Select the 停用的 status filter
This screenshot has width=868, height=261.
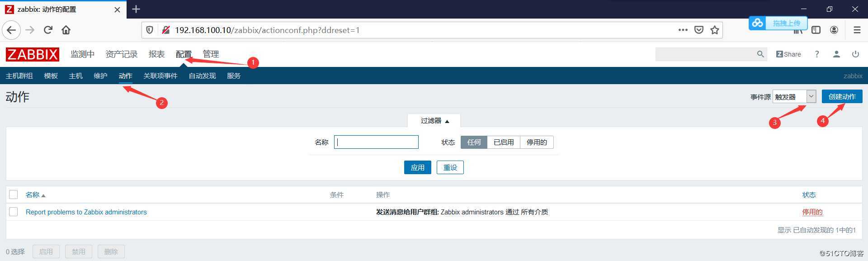click(x=537, y=142)
